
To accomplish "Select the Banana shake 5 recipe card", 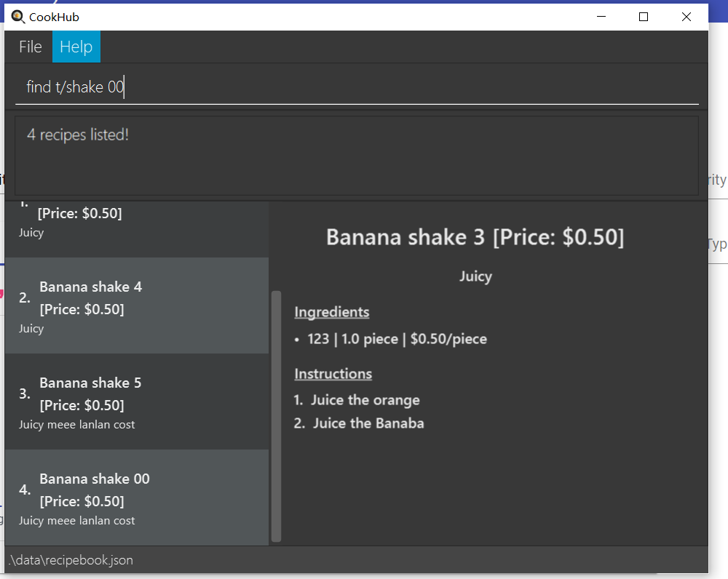I will 137,402.
